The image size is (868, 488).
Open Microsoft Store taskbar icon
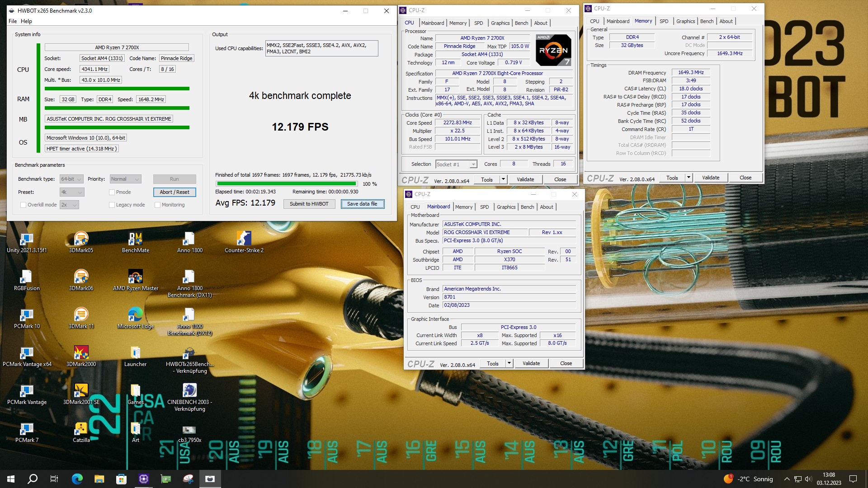pos(121,479)
